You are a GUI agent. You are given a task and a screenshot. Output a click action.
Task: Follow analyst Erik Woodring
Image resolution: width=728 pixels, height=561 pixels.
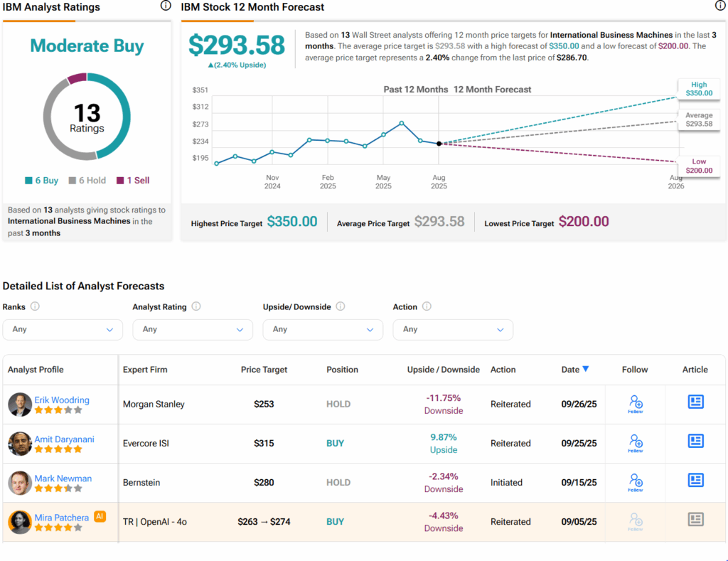635,404
